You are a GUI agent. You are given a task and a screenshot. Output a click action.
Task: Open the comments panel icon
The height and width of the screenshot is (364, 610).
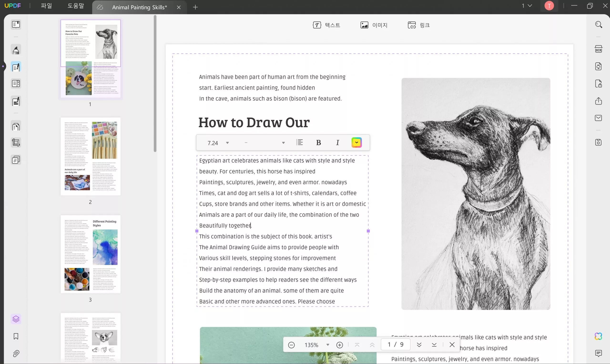point(599,353)
